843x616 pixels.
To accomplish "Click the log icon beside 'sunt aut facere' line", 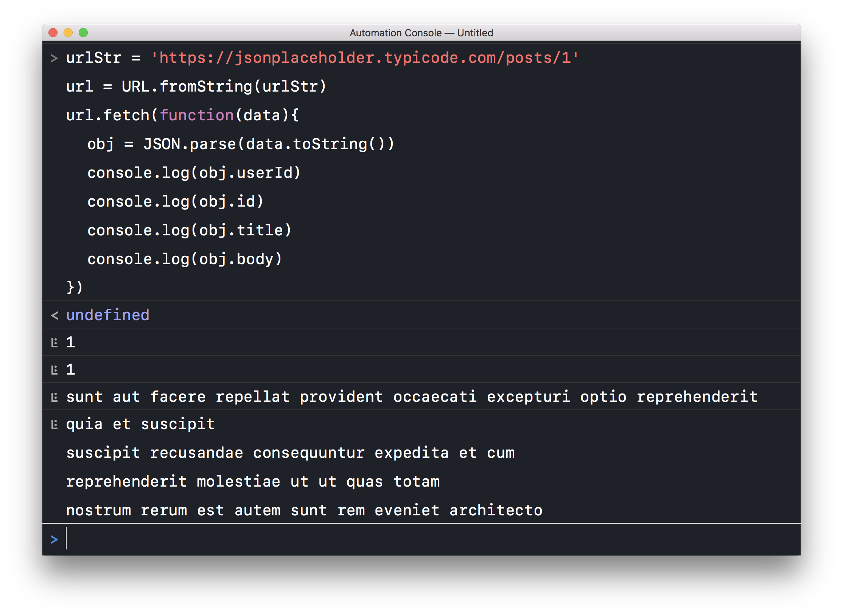I will point(54,397).
